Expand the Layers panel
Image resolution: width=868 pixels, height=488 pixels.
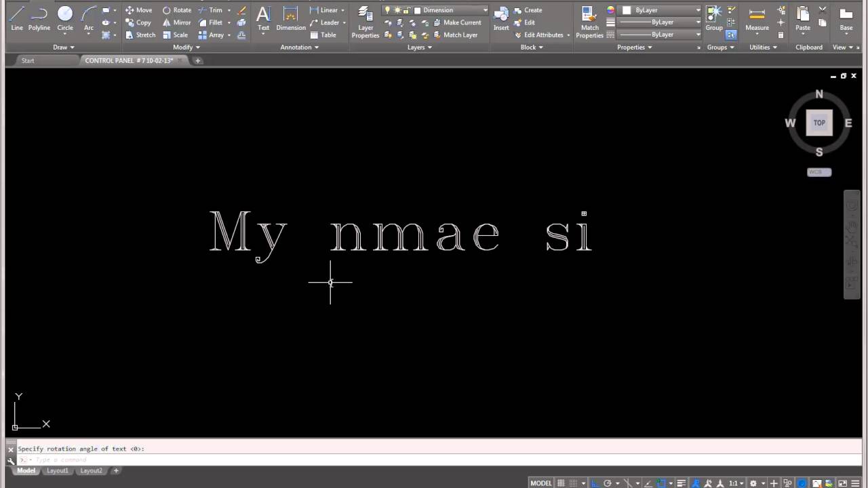coord(420,47)
